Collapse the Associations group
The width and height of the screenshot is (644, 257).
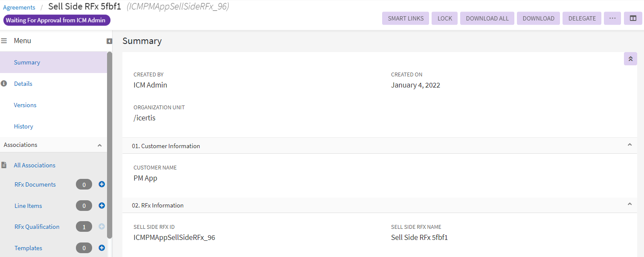(100, 145)
